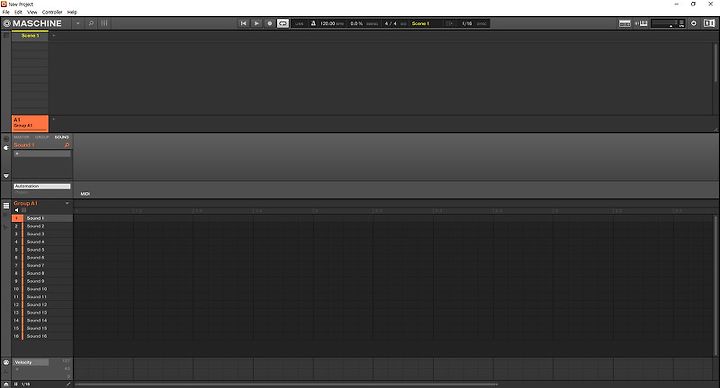The height and width of the screenshot is (388, 720).
Task: Add a plug-in with the plus slot
Action: point(42,154)
